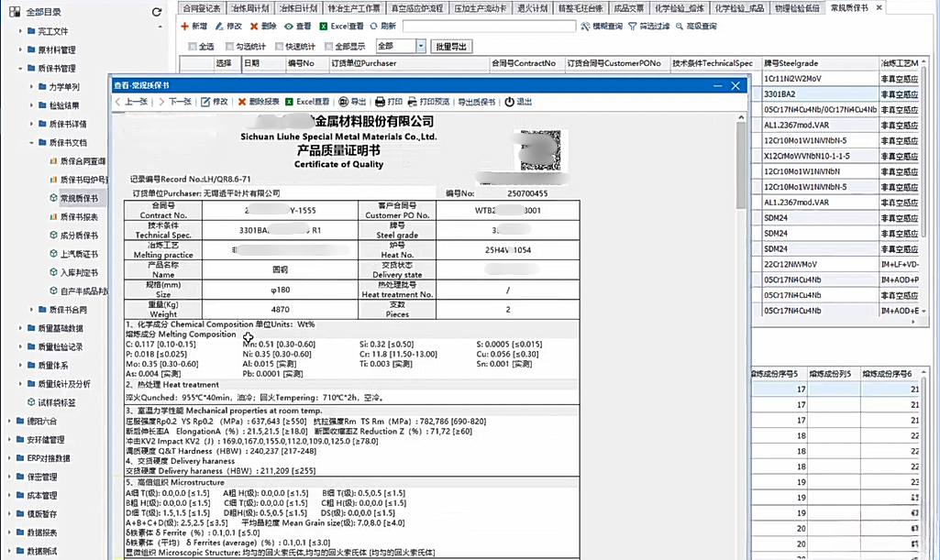This screenshot has width=940, height=560.
Task: Open 成分质保书 in sidebar tree
Action: click(79, 236)
